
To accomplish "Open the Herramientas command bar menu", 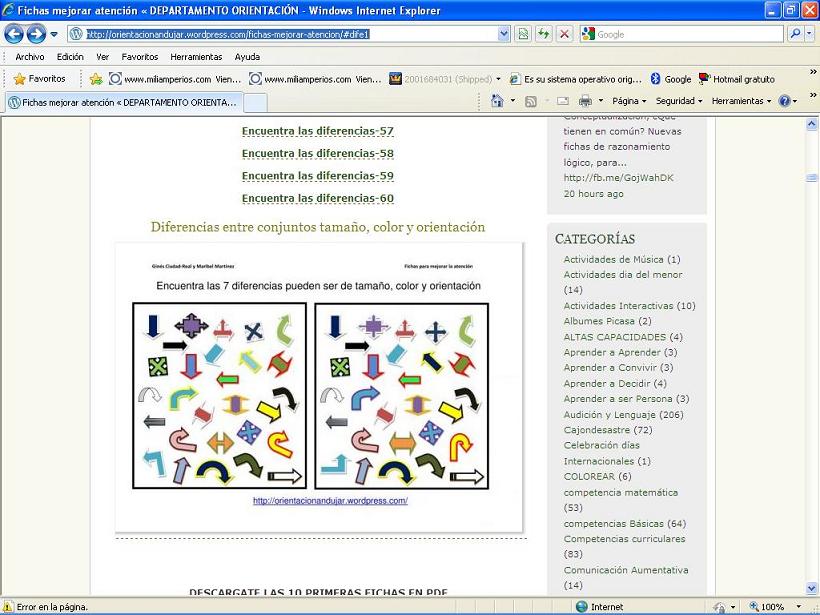I will [741, 101].
